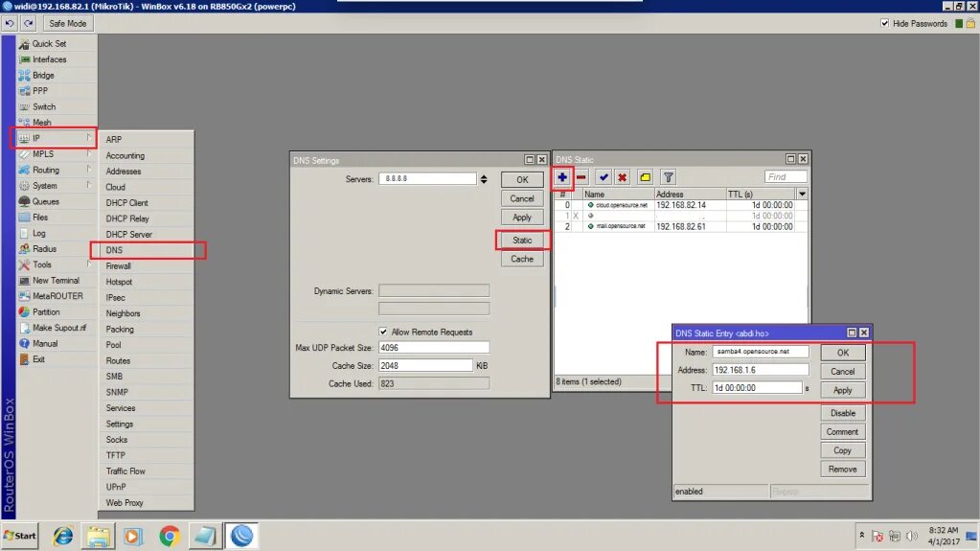Click Servers up/down stepper arrows
Screen dimensions: 980x551
[484, 179]
